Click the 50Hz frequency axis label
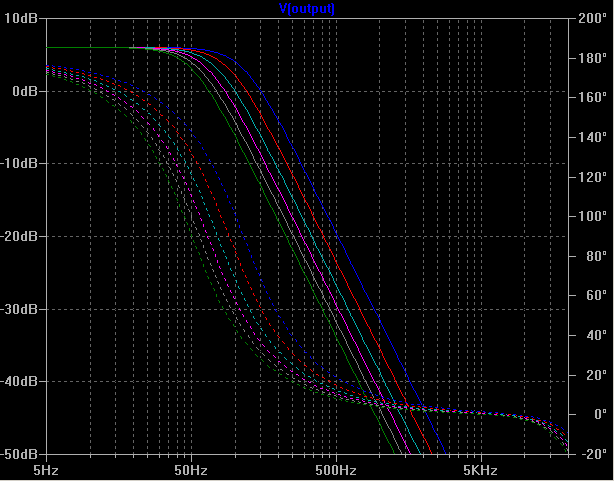 [x=191, y=470]
